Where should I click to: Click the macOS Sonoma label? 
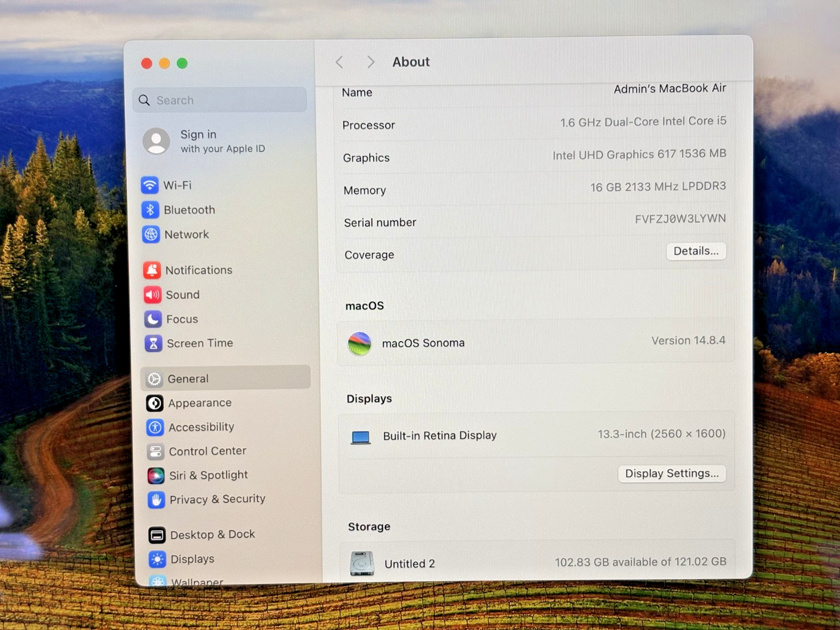423,343
